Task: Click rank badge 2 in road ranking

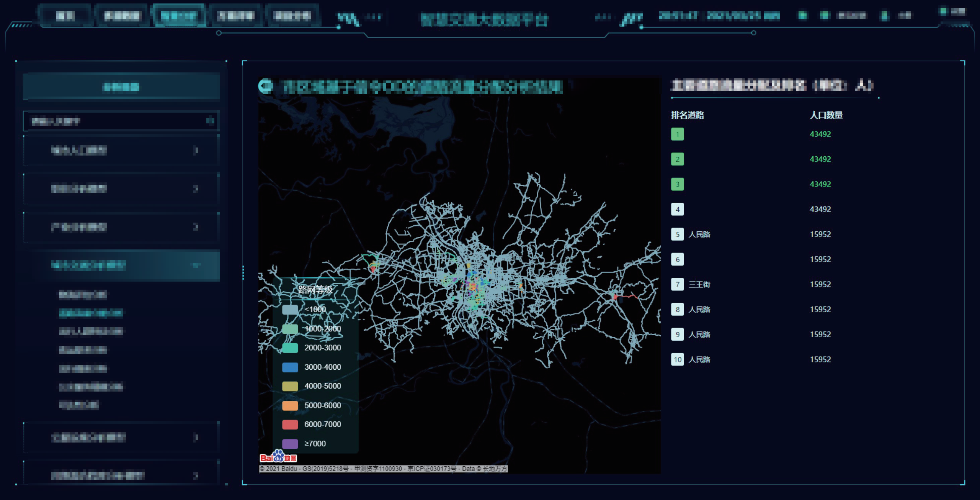Action: click(677, 159)
